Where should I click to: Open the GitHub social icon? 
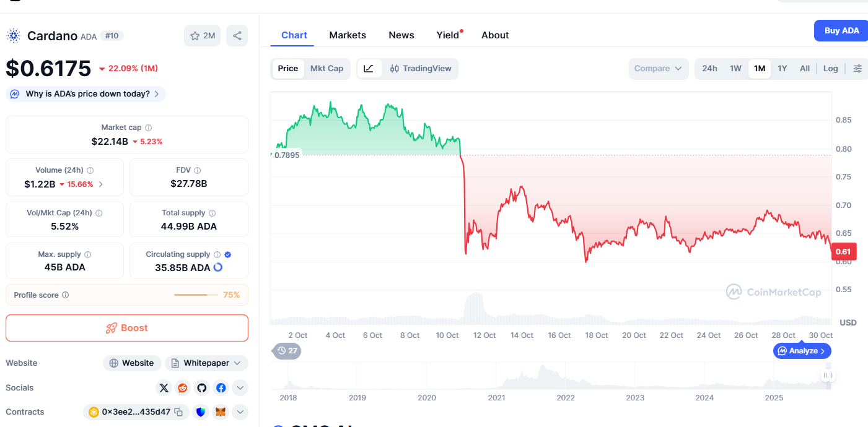tap(201, 388)
